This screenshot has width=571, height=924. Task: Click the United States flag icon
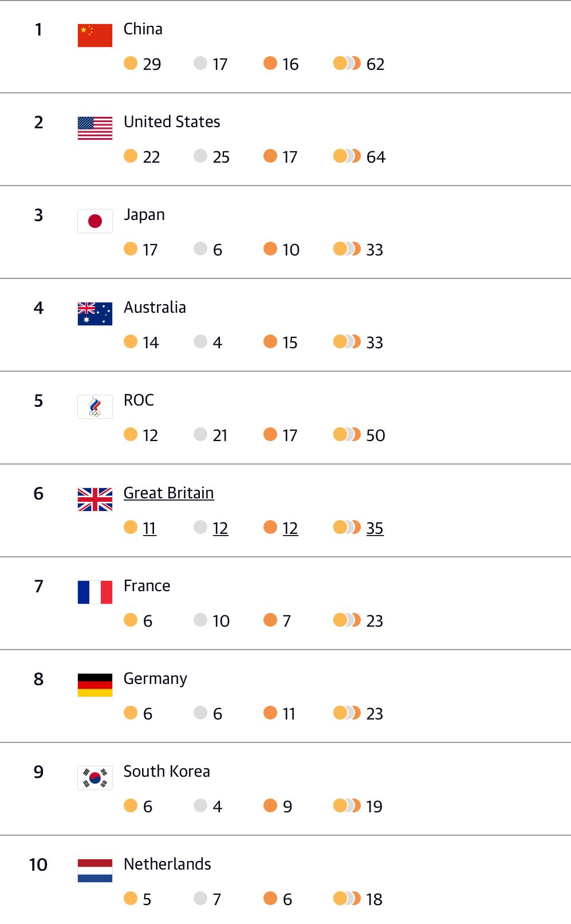point(95,128)
